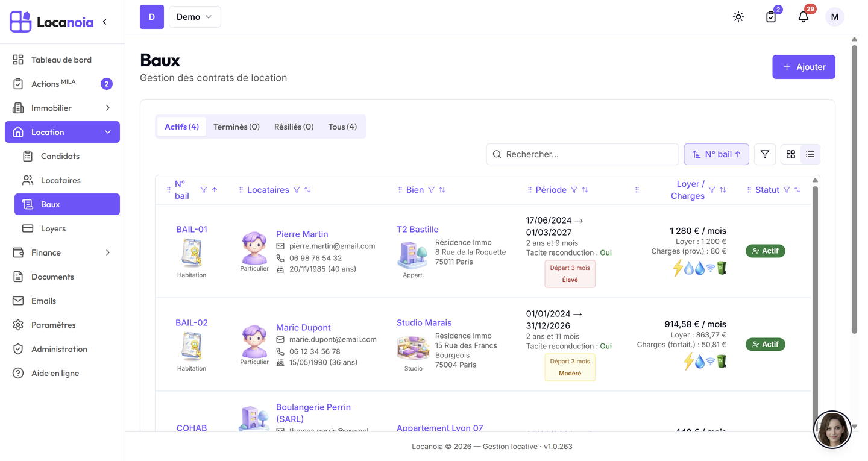This screenshot has width=868, height=461.
Task: Sort the Période column
Action: pyautogui.click(x=585, y=190)
